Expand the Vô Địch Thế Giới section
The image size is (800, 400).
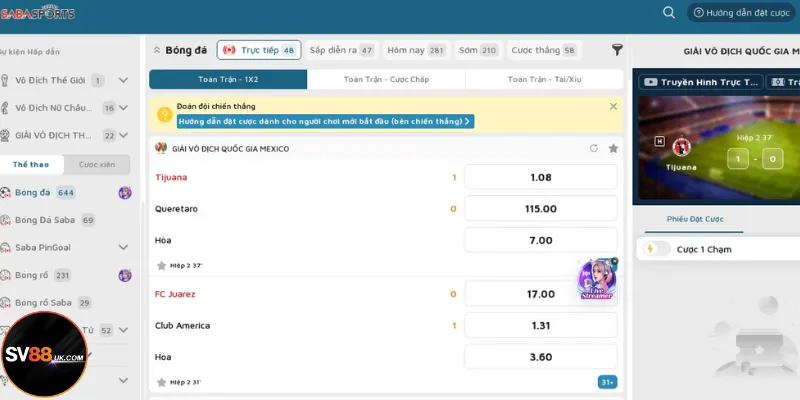pyautogui.click(x=123, y=80)
